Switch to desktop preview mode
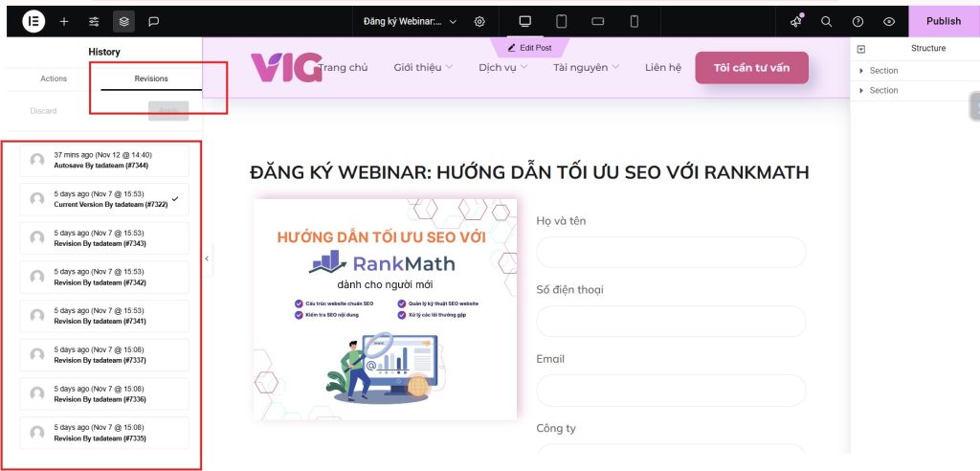Viewport: 980px width, 471px height. click(x=525, y=21)
